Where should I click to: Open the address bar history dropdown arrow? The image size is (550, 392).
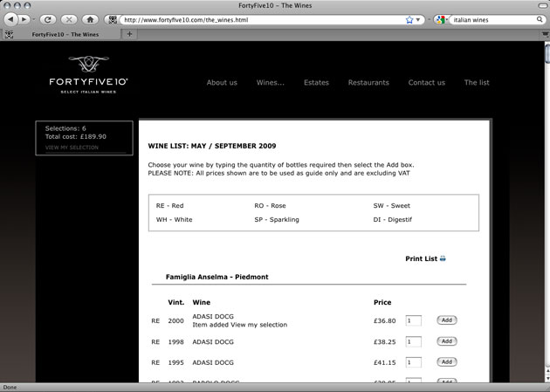tap(418, 20)
